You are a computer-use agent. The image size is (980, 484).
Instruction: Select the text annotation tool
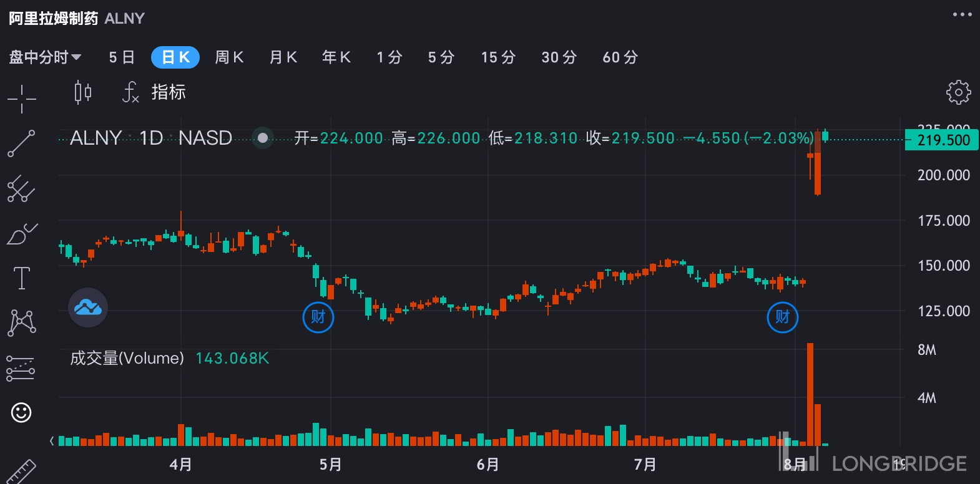tap(22, 278)
